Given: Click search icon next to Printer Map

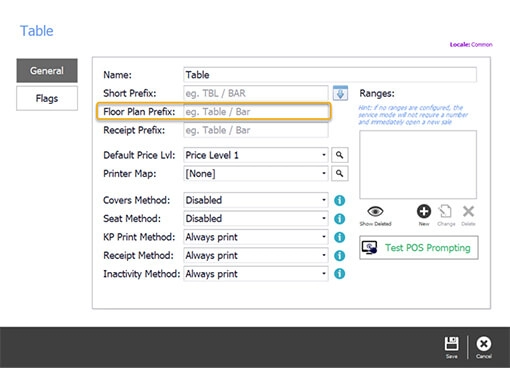Looking at the screenshot, I should (x=340, y=173).
